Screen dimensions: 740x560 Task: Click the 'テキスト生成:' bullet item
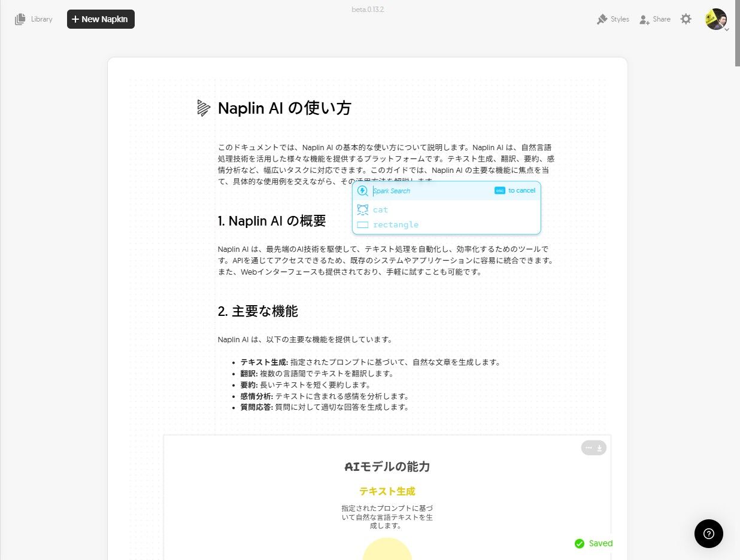(370, 362)
